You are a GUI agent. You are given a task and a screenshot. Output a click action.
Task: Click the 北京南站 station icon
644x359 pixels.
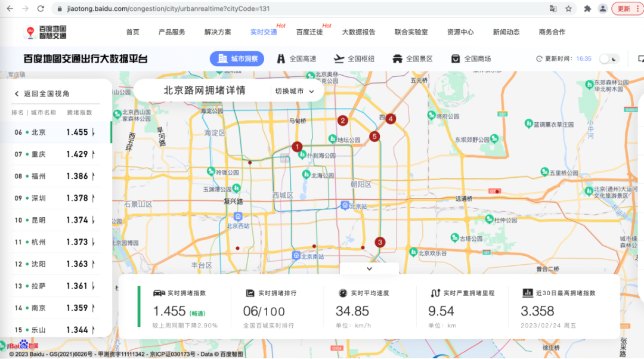[296, 255]
